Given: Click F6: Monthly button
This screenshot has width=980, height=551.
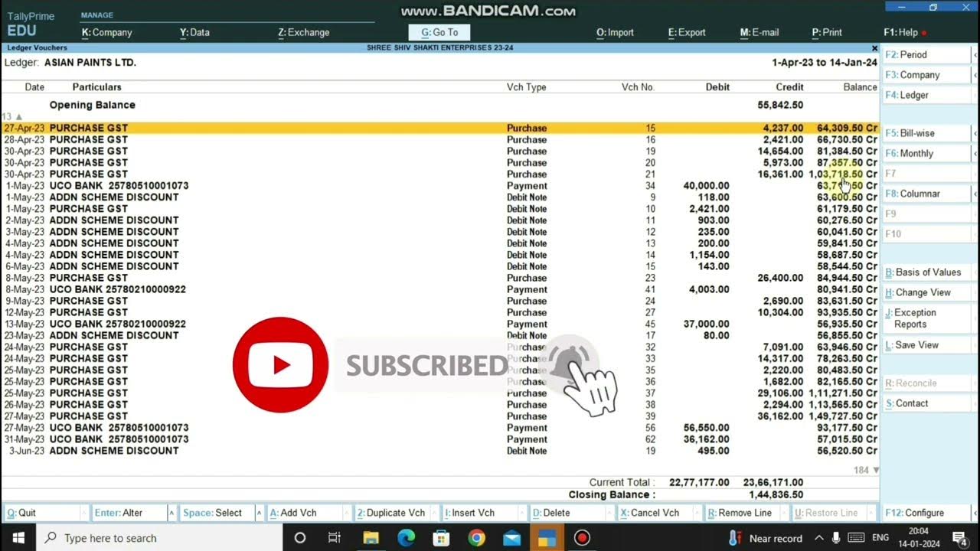Looking at the screenshot, I should 927,153.
